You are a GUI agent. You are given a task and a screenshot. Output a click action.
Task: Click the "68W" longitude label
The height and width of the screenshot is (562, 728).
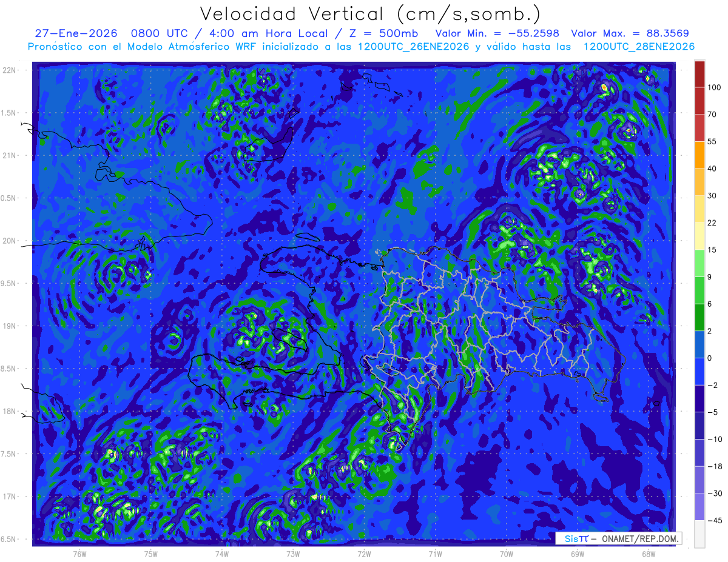pyautogui.click(x=649, y=554)
